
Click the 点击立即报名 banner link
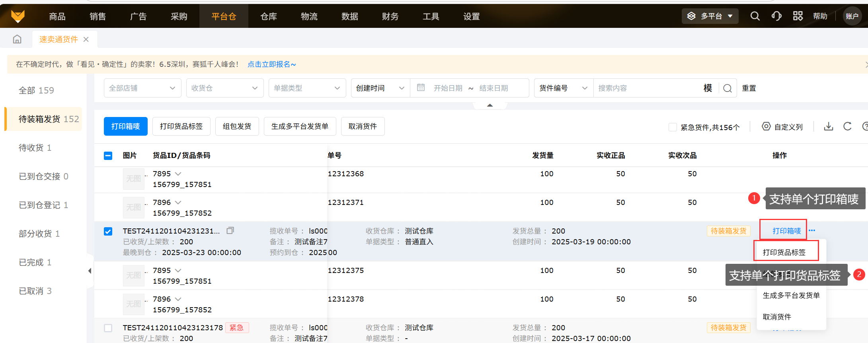click(x=271, y=64)
